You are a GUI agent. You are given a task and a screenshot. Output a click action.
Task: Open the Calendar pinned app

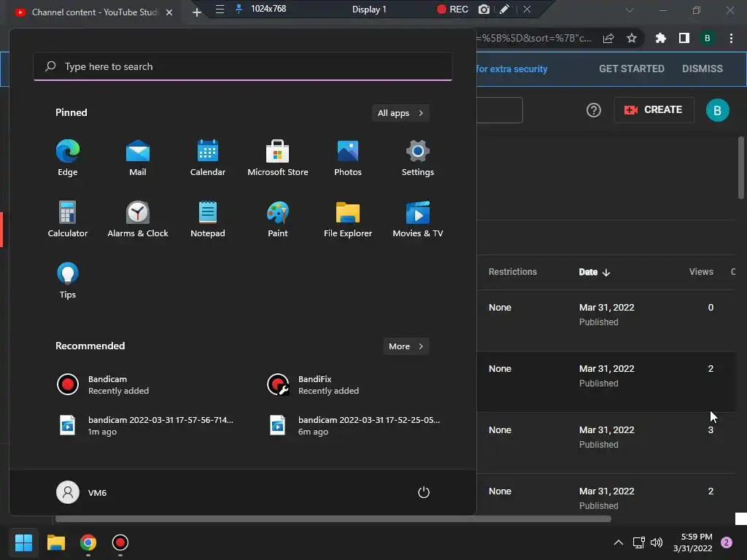coord(208,158)
